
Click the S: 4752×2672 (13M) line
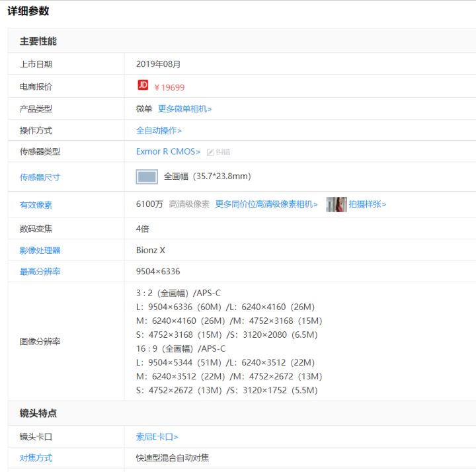pyautogui.click(x=227, y=391)
